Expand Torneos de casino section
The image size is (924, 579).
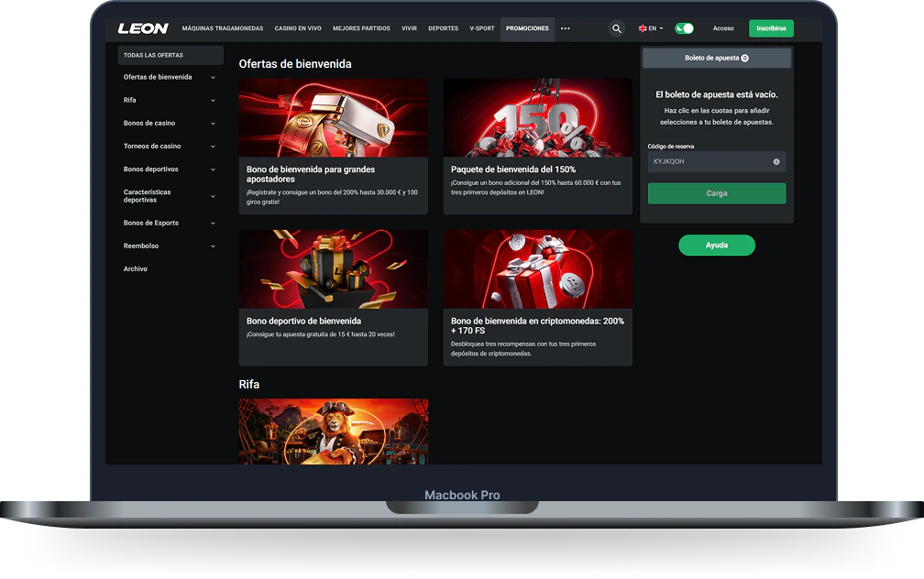pyautogui.click(x=169, y=146)
